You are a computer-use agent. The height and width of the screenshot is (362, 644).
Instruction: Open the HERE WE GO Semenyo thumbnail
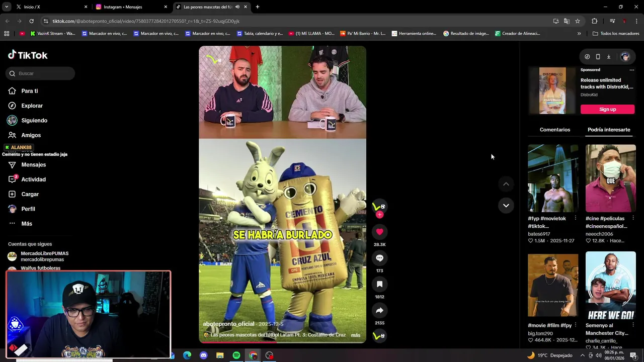610,285
